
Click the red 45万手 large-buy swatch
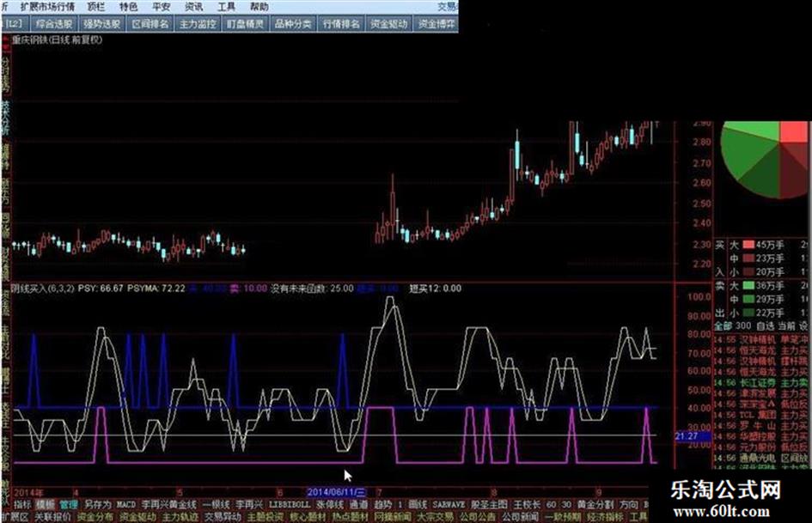click(x=748, y=245)
